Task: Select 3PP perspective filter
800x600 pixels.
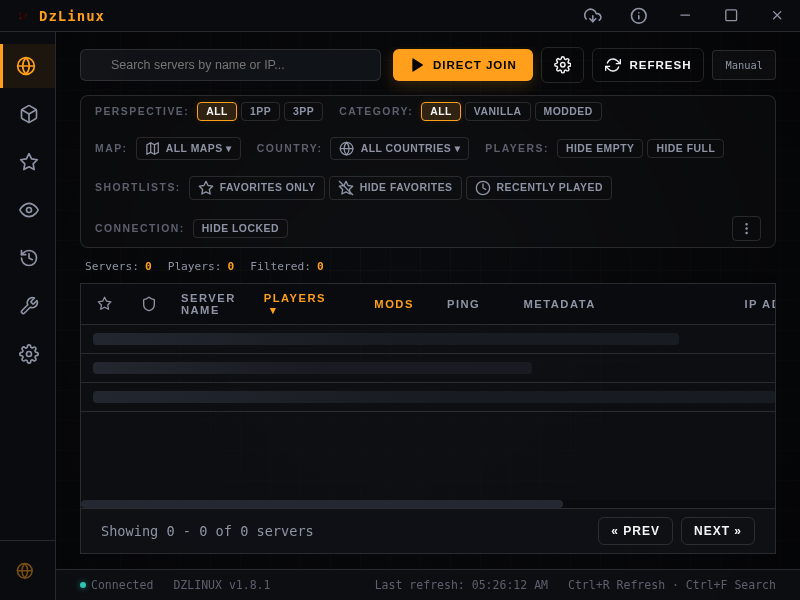Action: [303, 111]
